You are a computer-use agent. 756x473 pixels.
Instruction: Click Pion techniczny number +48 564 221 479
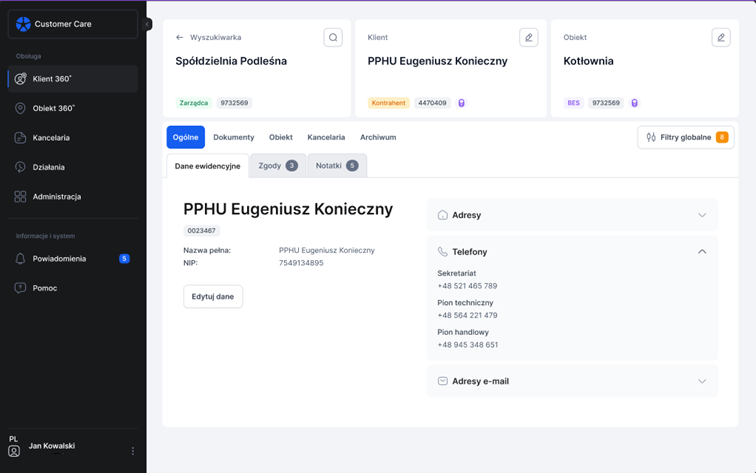467,315
